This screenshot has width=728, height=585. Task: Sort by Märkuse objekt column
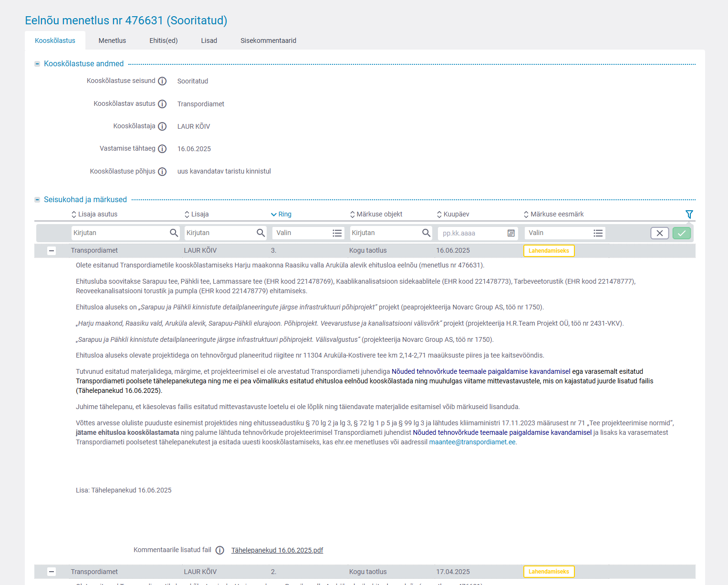pos(376,215)
